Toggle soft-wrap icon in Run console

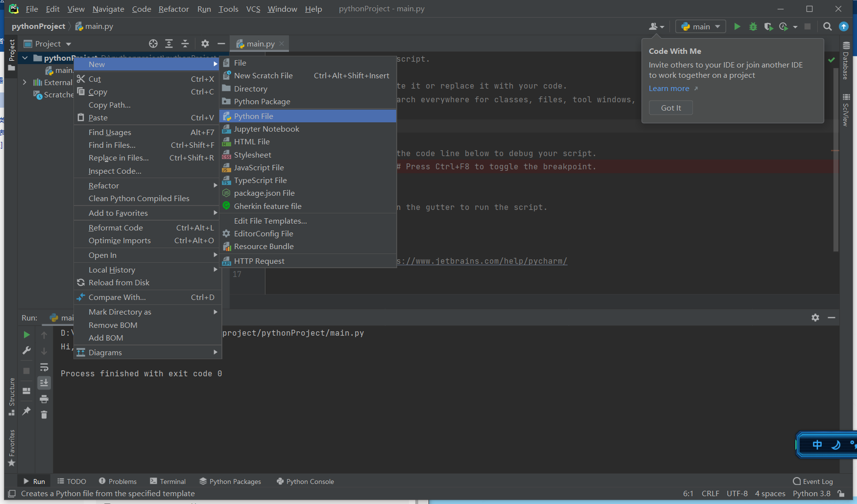coord(44,367)
